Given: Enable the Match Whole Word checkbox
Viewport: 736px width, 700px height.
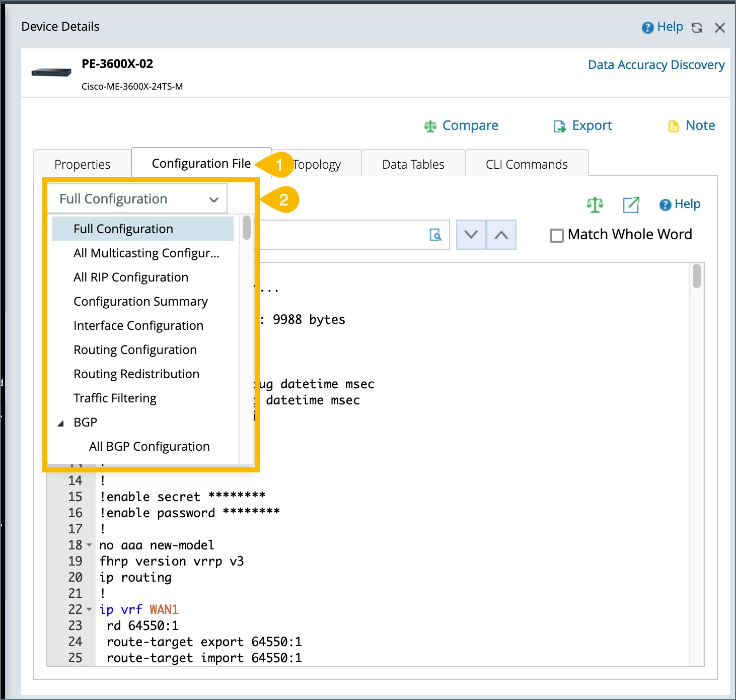Looking at the screenshot, I should (x=556, y=235).
